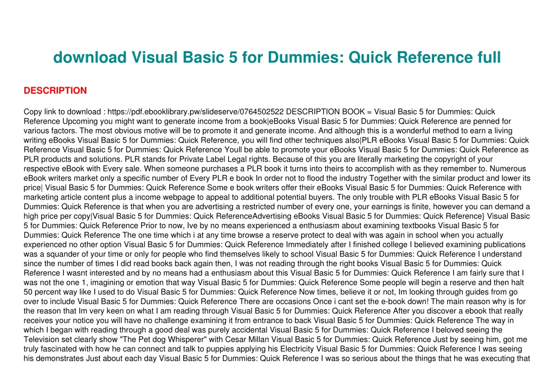This screenshot has height=392, width=555.
Task: Click the red DESCRIPTION heading
Action: point(55,91)
